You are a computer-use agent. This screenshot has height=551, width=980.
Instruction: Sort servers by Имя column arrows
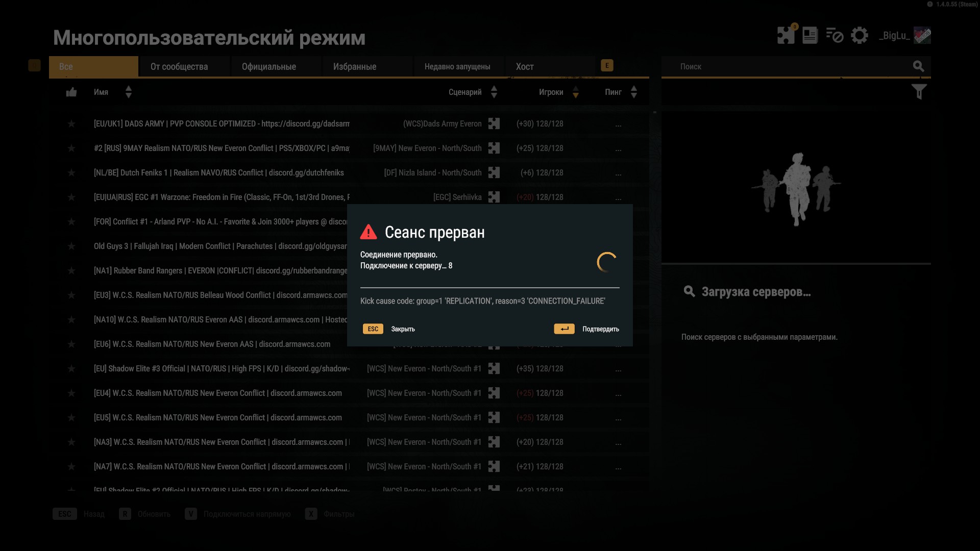[129, 92]
